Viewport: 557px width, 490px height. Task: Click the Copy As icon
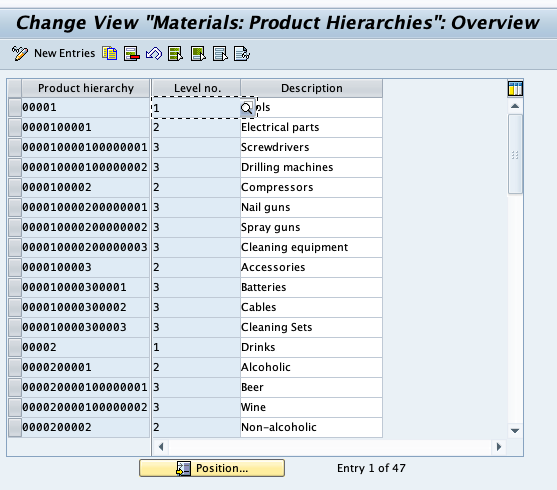point(110,54)
